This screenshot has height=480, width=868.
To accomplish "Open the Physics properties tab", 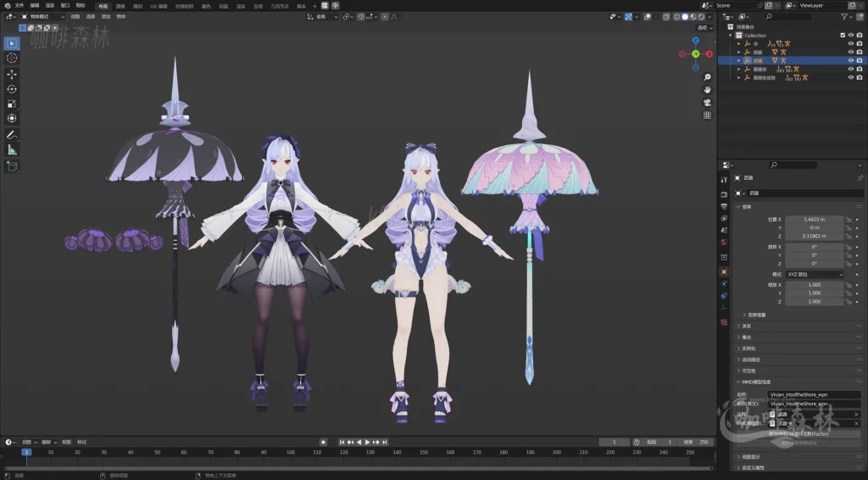I will [x=724, y=283].
